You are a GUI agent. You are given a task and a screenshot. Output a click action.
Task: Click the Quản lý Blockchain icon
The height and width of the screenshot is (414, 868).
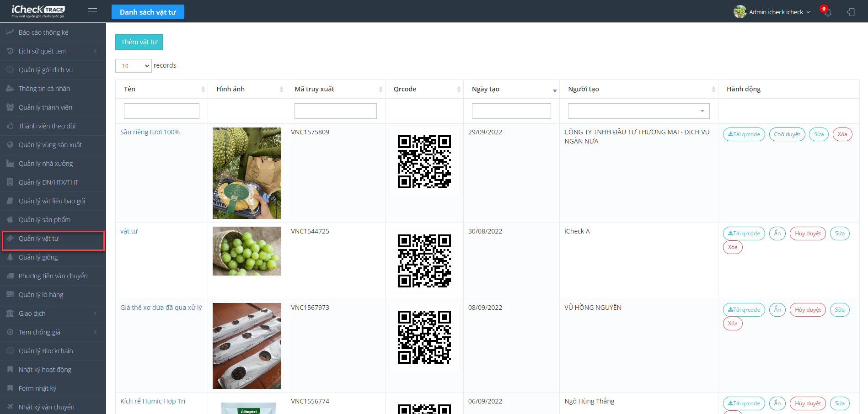pos(10,351)
